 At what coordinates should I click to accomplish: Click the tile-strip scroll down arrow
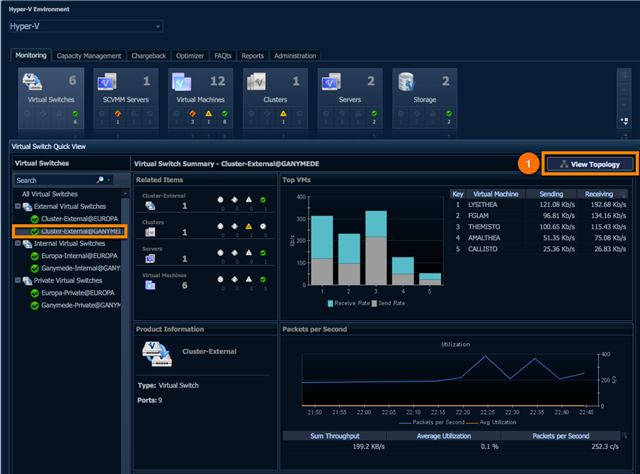click(x=624, y=105)
